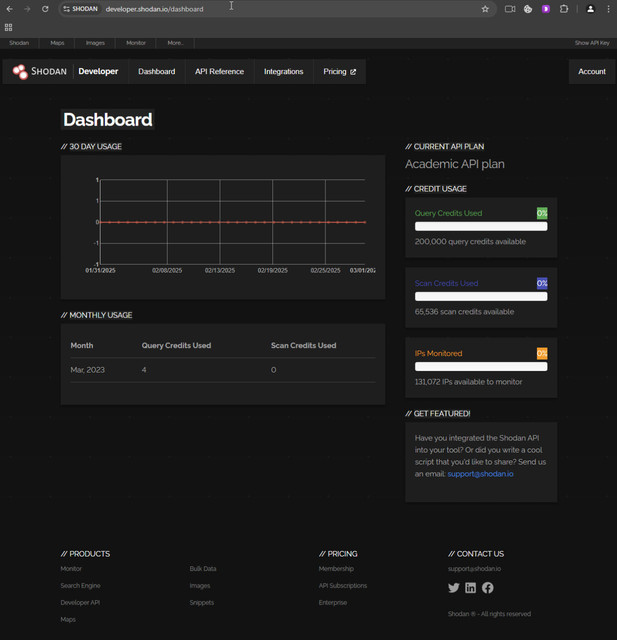This screenshot has height=640, width=617.
Task: Click the support@shodan.io email link
Action: point(480,474)
